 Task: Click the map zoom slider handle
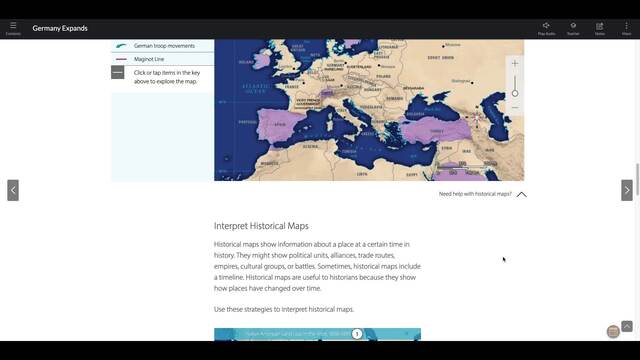point(515,93)
